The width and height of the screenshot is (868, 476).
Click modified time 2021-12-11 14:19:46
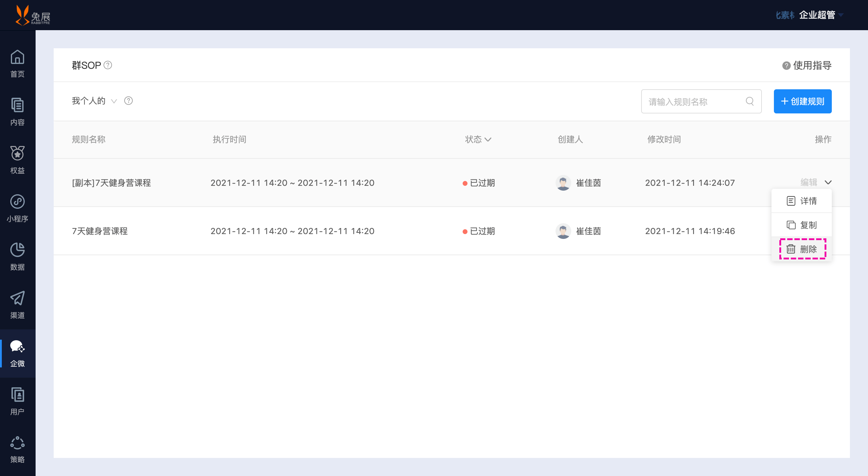690,231
